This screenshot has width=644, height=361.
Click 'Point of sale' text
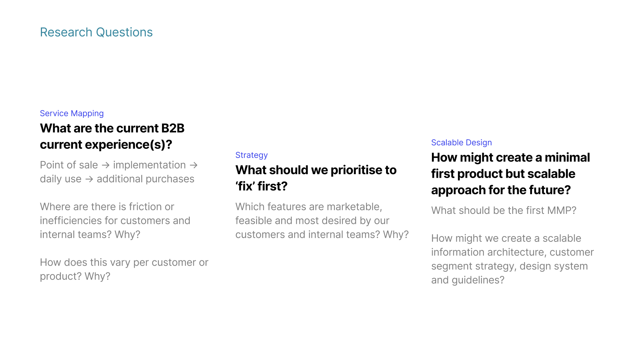(69, 165)
